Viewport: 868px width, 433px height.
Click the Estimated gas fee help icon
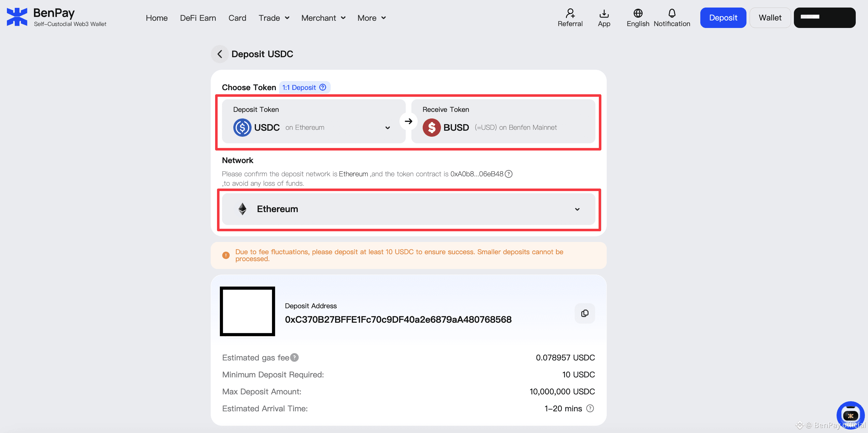point(295,358)
